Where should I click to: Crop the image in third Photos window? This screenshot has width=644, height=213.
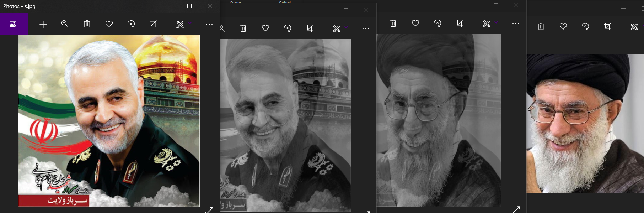pos(460,23)
